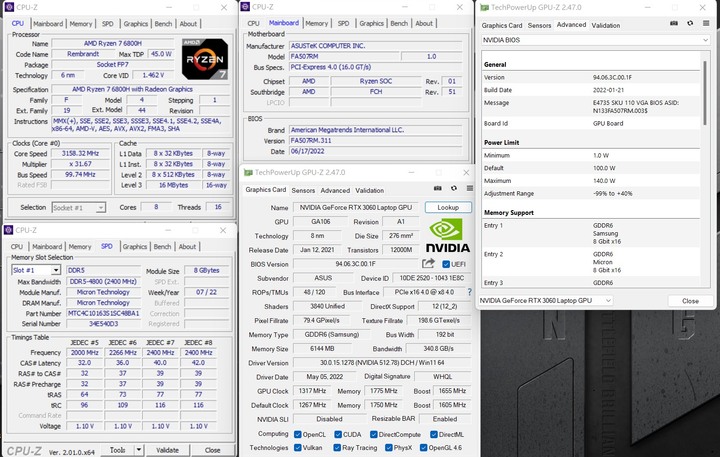This screenshot has width=720, height=457.
Task: Open the Socket #1 selection dropdown
Action: (79, 208)
